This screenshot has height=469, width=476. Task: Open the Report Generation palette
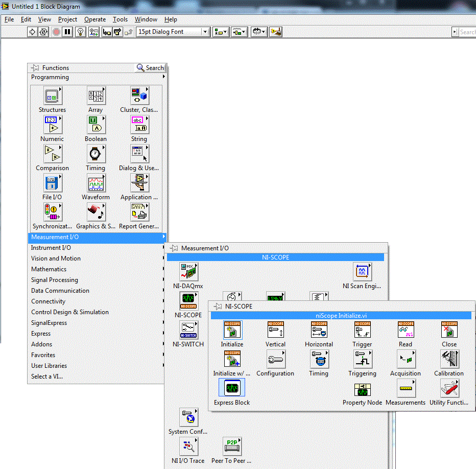point(139,213)
